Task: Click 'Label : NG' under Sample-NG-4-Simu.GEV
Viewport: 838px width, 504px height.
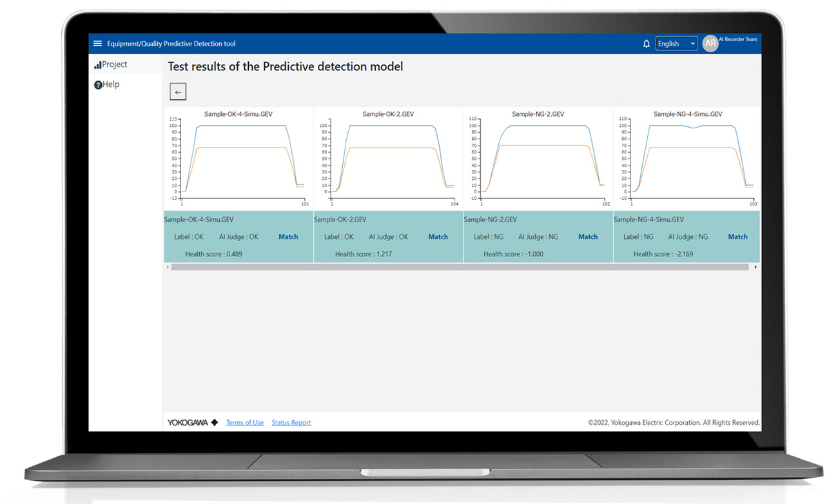Action: coord(639,237)
